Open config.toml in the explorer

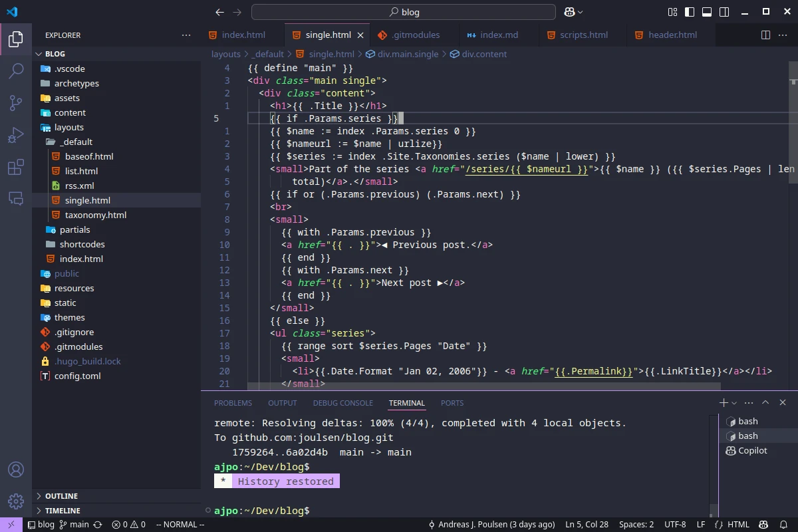116,376
